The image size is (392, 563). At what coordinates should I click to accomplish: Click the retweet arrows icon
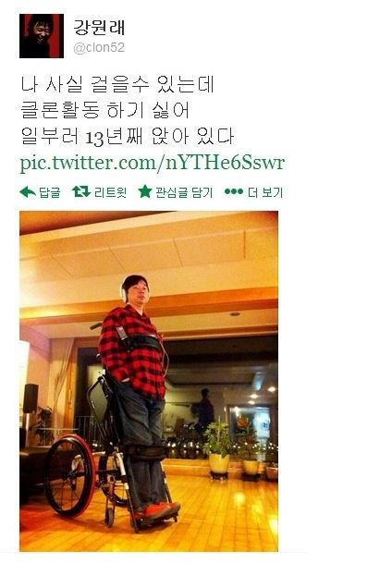[81, 191]
